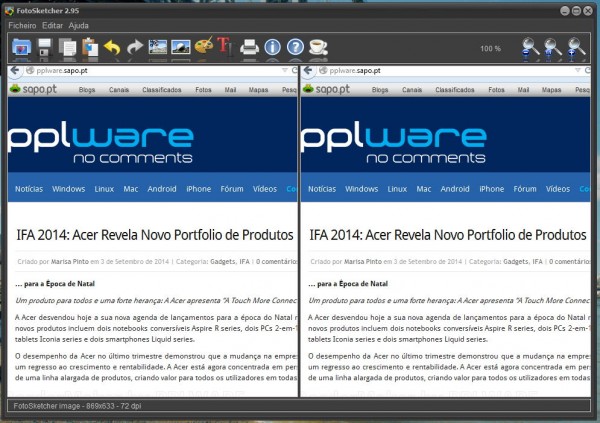Screen dimensions: 600x423
Task: Open drawing parameters via the palette icon
Action: tap(204, 46)
